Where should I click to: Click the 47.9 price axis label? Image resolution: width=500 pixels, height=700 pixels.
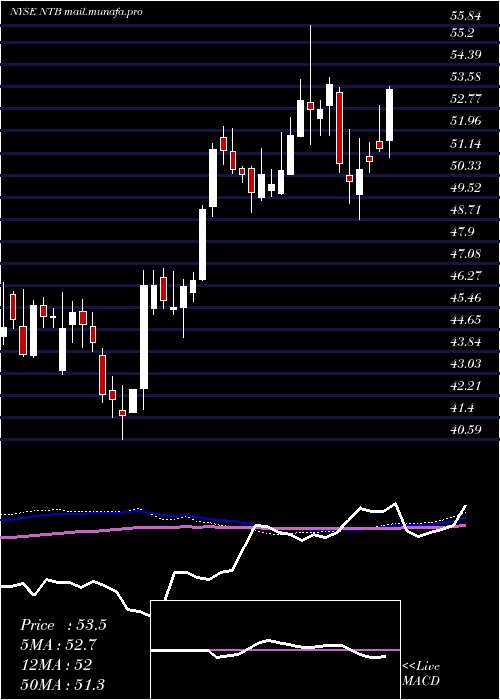463,232
